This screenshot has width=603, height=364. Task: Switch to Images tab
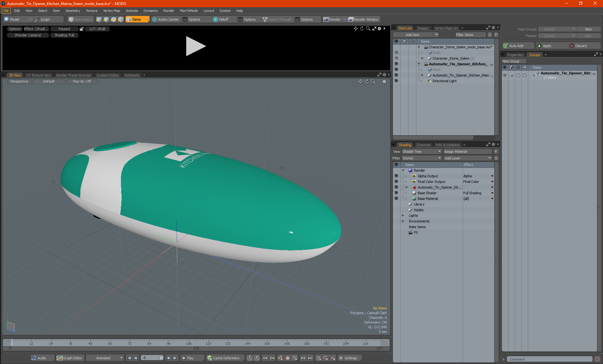(423, 28)
